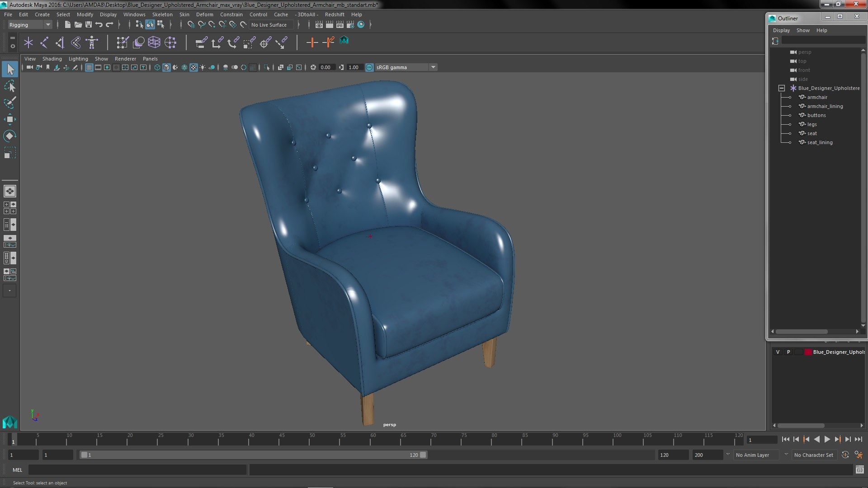868x488 pixels.
Task: Click the Blend Shape shelf icon
Action: coord(139,43)
